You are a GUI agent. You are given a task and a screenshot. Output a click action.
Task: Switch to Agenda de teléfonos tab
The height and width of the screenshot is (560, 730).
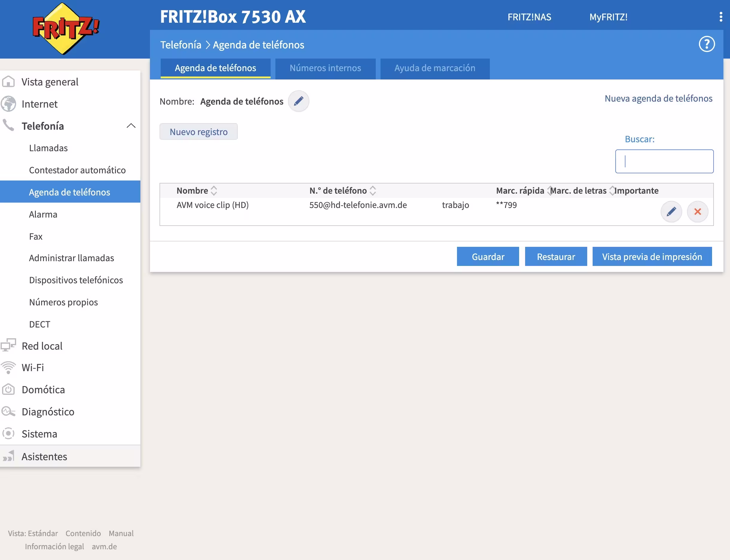tap(216, 68)
